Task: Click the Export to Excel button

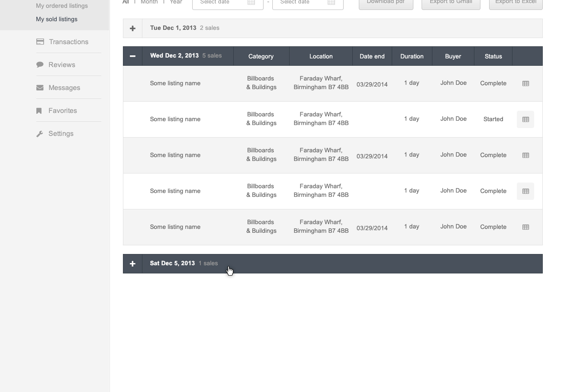Action: point(516,4)
